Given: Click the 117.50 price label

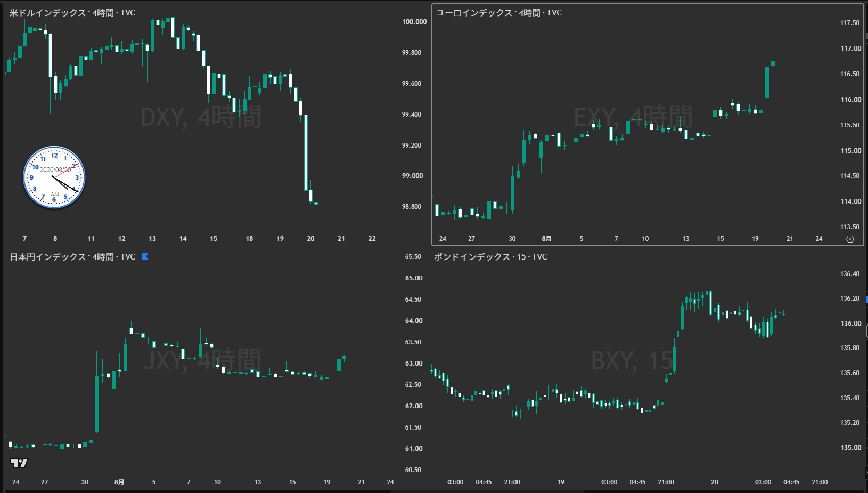Looking at the screenshot, I should [x=850, y=23].
